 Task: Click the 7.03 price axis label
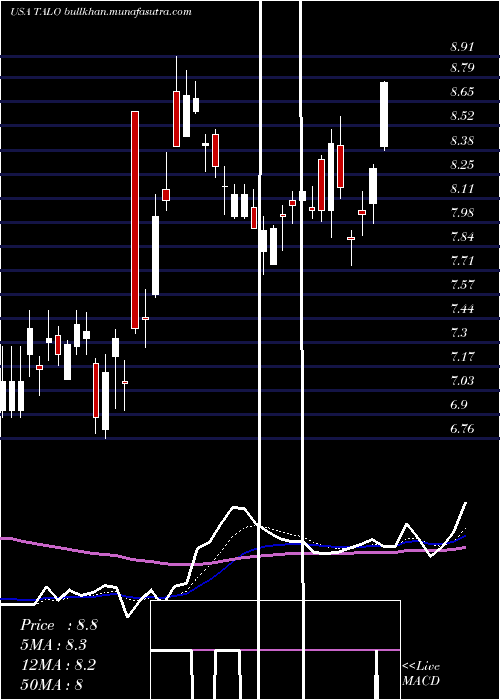[x=462, y=382]
